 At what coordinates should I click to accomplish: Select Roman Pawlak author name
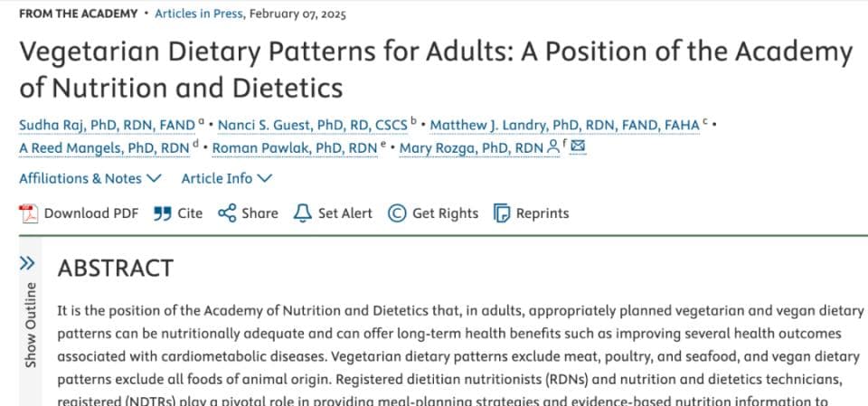click(295, 148)
